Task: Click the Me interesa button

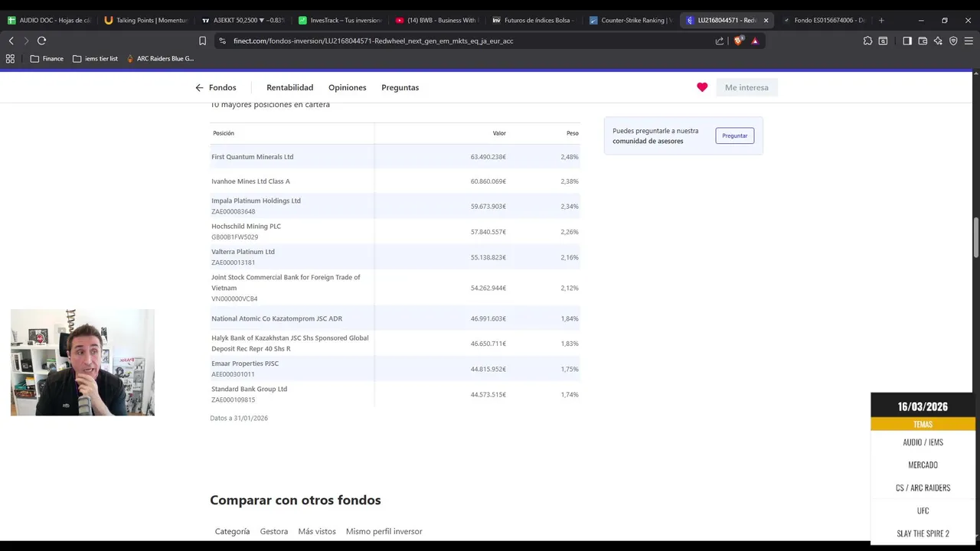Action: click(x=746, y=87)
